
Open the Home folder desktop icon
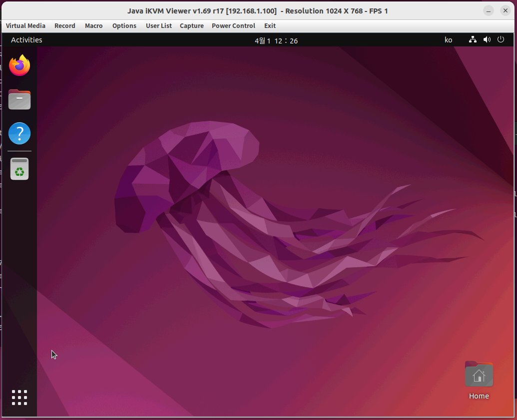click(479, 381)
